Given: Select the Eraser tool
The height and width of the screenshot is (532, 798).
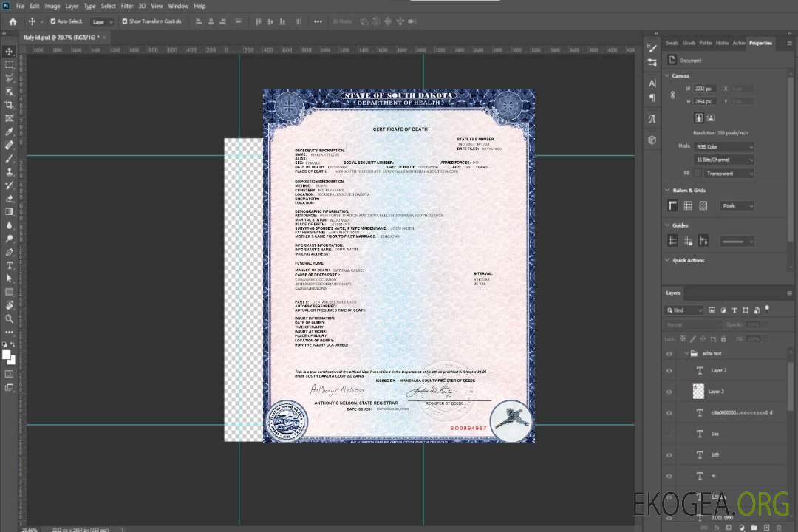Looking at the screenshot, I should tap(9, 199).
